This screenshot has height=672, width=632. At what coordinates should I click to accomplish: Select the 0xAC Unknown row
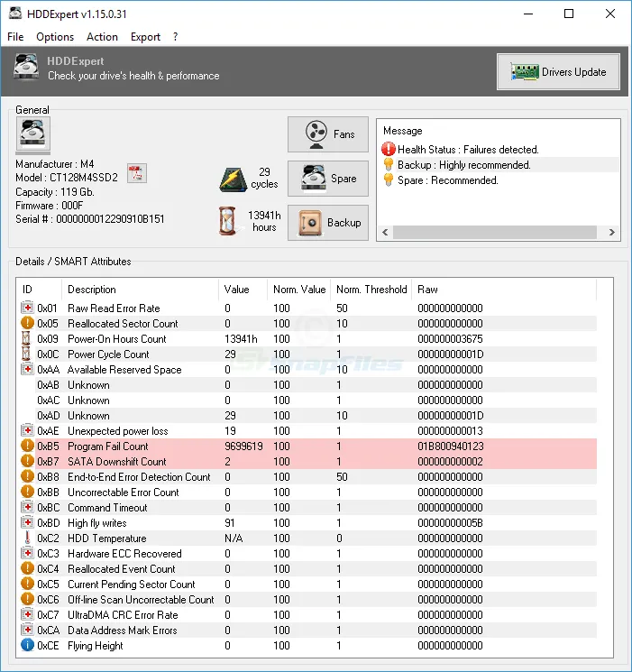[x=307, y=400]
